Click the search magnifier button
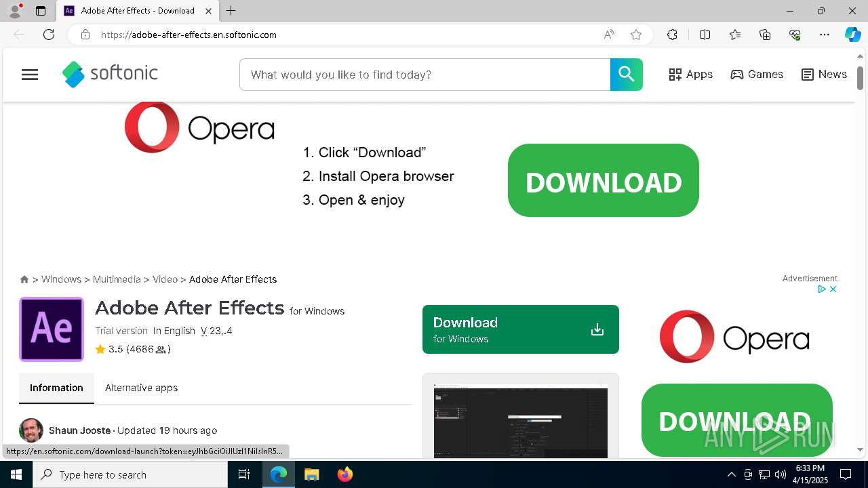868x488 pixels. pos(626,75)
